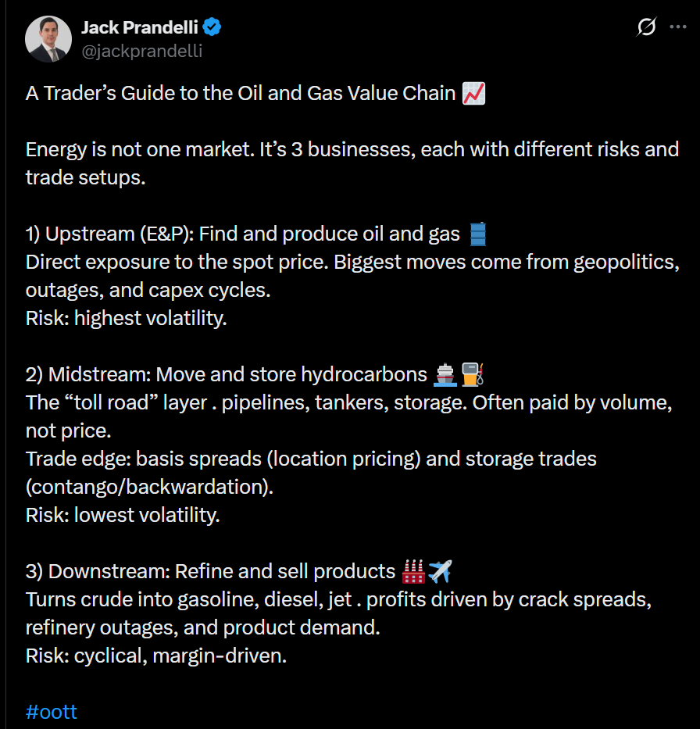This screenshot has width=700, height=729.
Task: Click the blue oil drum emoji
Action: coord(478,234)
